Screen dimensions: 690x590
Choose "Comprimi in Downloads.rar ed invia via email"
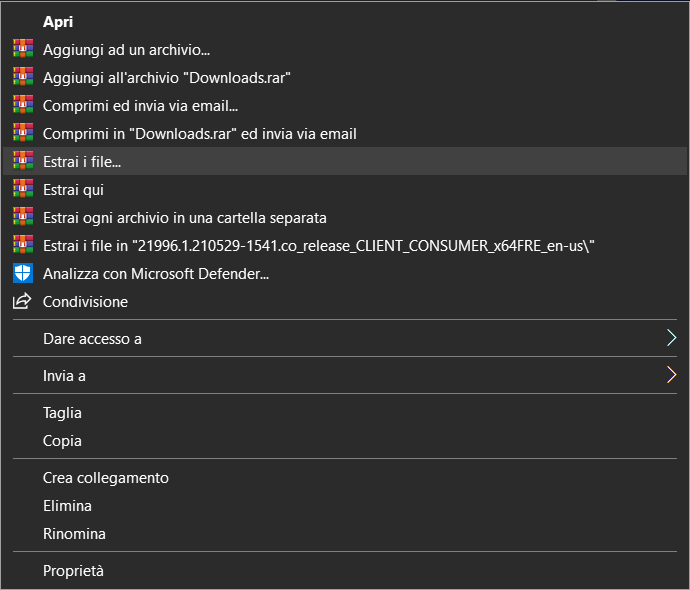(199, 133)
